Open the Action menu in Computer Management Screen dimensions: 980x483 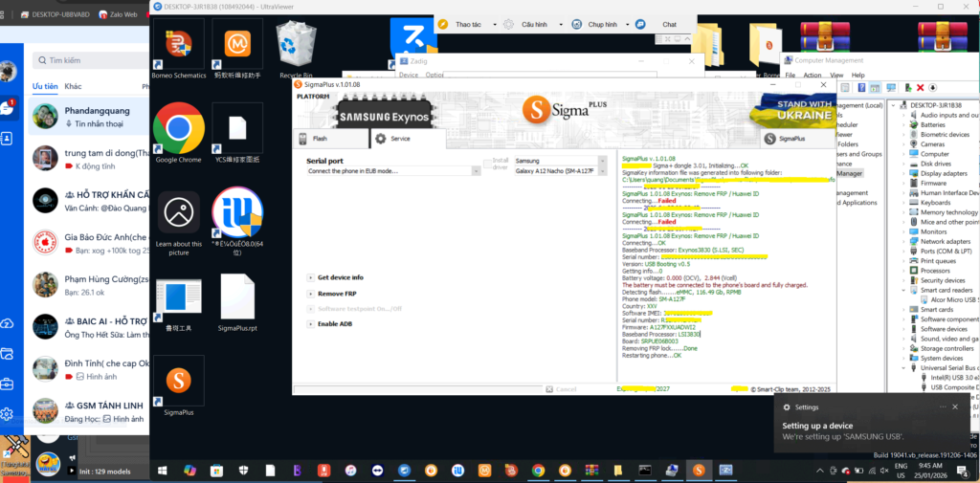click(x=812, y=75)
